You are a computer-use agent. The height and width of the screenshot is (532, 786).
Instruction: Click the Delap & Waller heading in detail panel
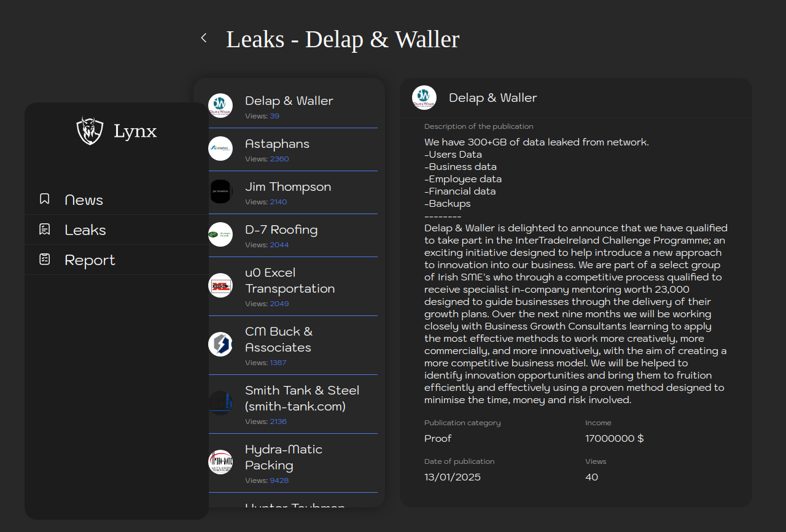[492, 98]
